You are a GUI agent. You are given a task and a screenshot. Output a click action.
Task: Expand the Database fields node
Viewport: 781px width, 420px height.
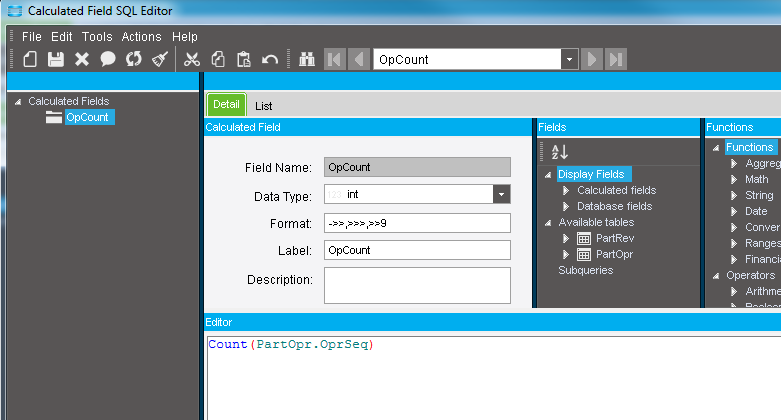point(566,206)
